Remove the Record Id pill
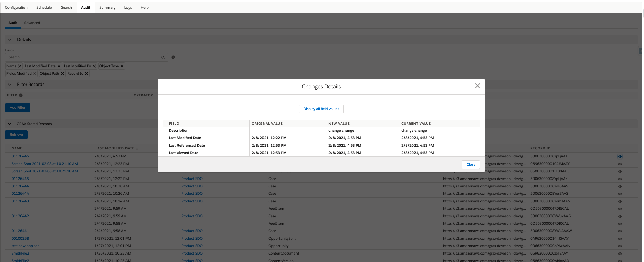This screenshot has width=644, height=262. click(87, 74)
